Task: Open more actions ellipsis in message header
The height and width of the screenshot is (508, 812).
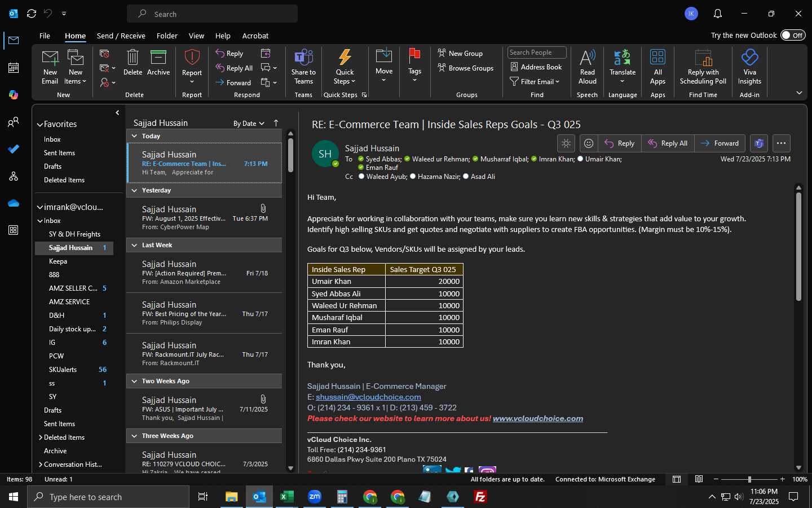Action: tap(781, 143)
